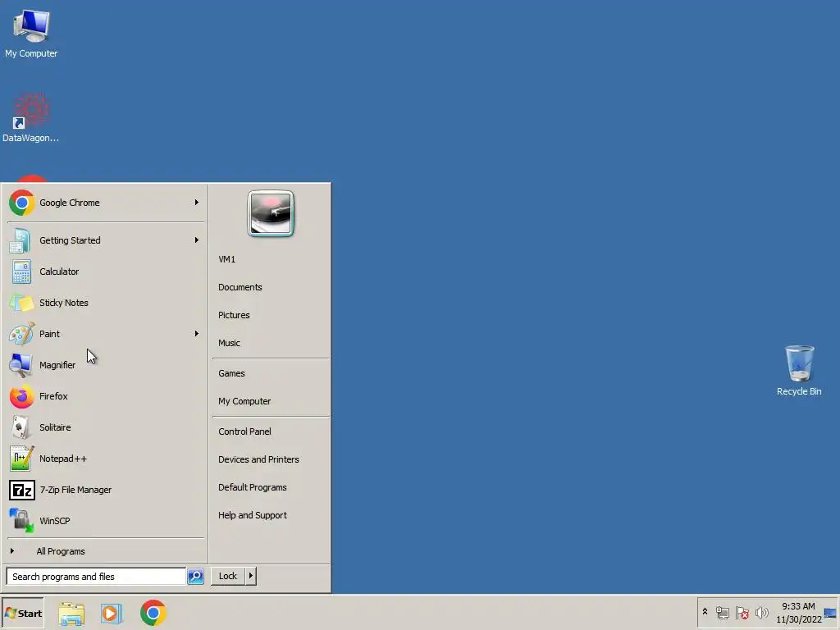Click the user account picture
This screenshot has width=840, height=630.
click(271, 213)
